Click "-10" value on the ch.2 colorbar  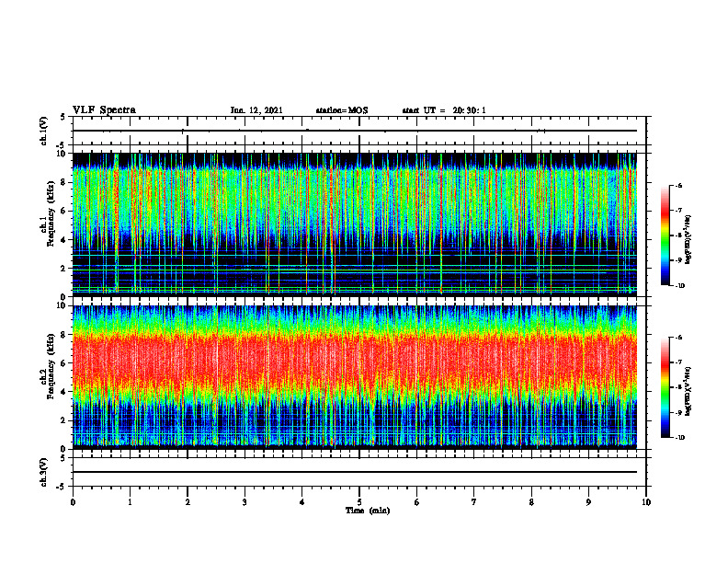pos(679,438)
